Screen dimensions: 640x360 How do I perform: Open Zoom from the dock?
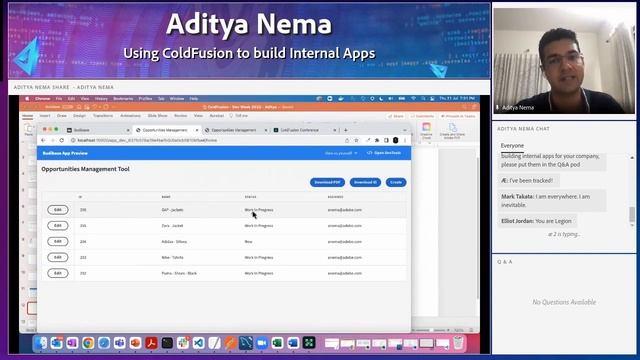(x=262, y=343)
